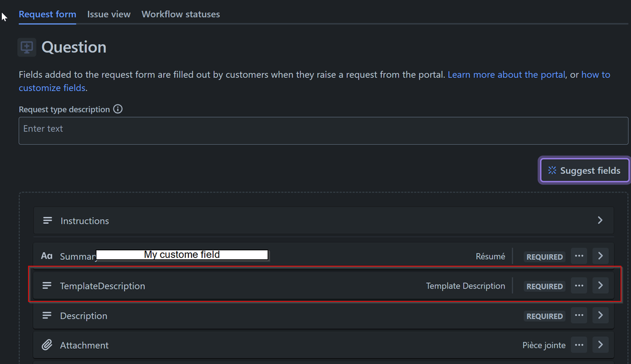
Task: Open the Learn more about the portal link
Action: pos(506,74)
